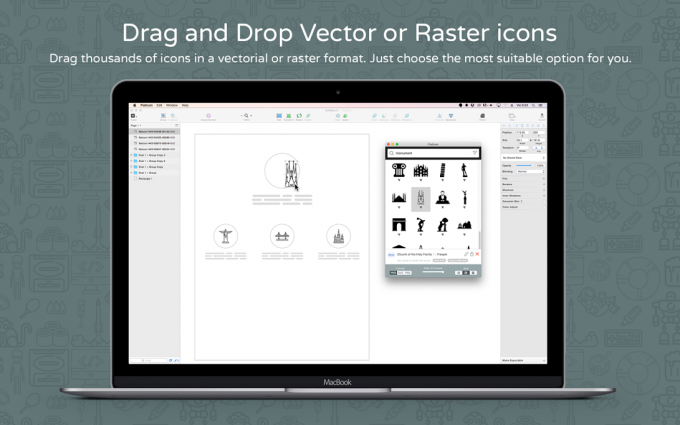
Task: Click the zoom magnifier in the toolbar
Action: tap(246, 116)
